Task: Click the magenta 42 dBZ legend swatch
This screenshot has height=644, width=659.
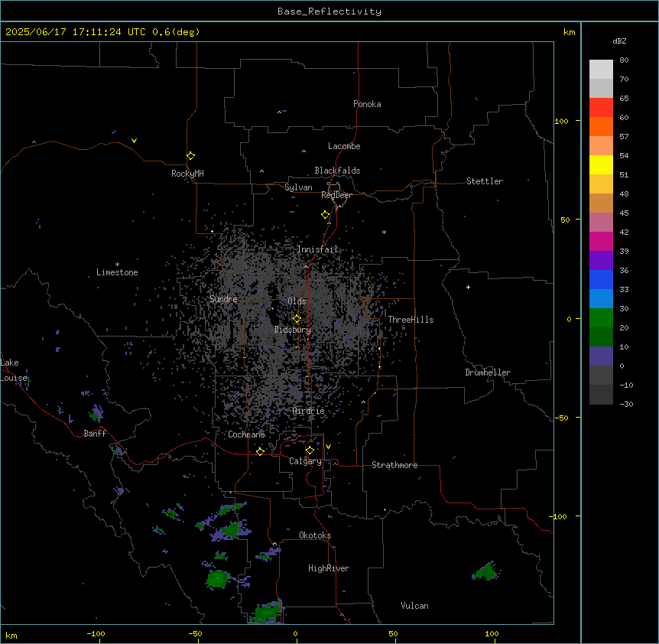Action: (601, 241)
